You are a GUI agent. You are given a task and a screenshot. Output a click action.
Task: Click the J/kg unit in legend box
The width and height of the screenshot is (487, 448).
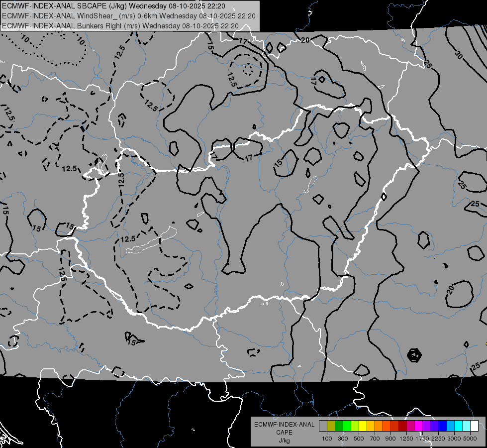coord(284,441)
